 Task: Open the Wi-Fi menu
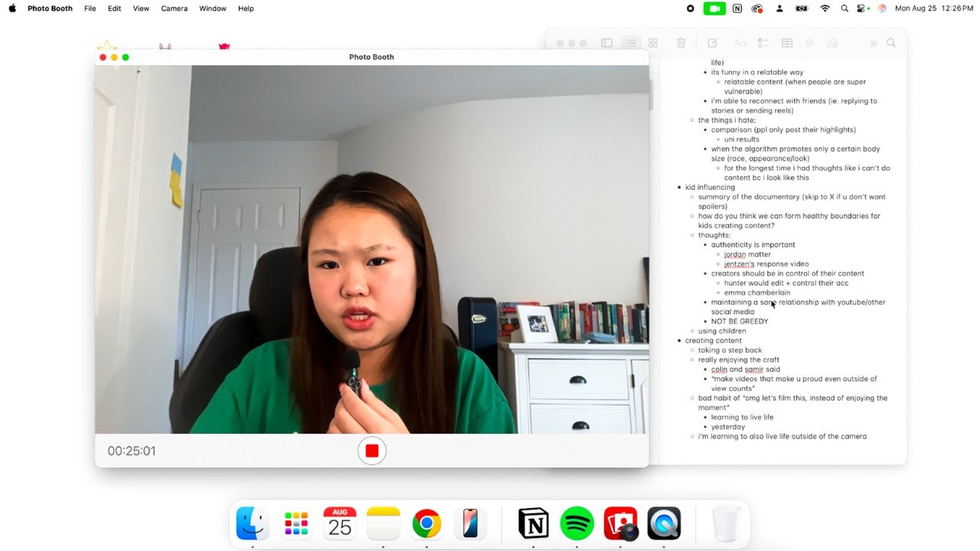click(825, 8)
